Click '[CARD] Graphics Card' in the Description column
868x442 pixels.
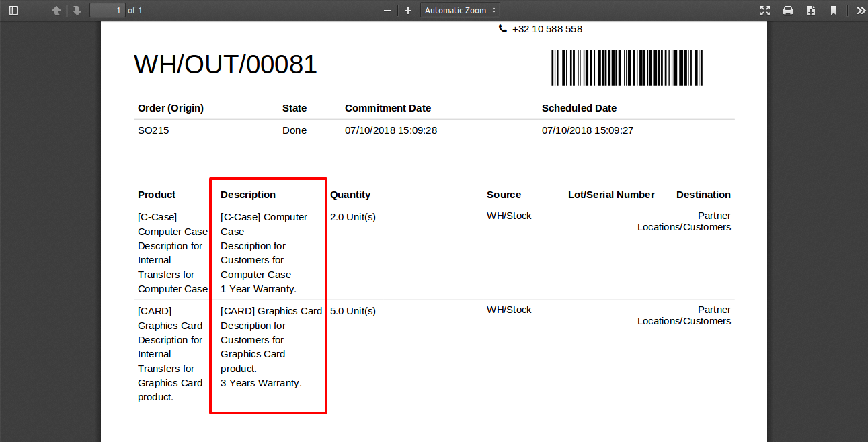[x=272, y=311]
